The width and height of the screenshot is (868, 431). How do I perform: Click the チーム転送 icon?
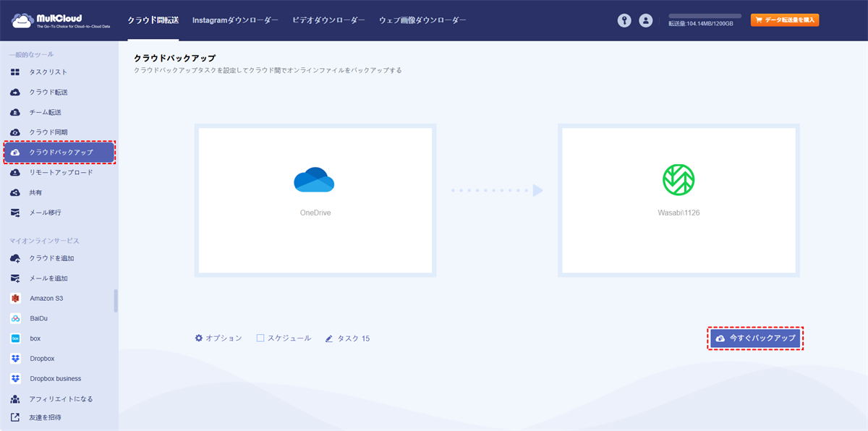[15, 113]
